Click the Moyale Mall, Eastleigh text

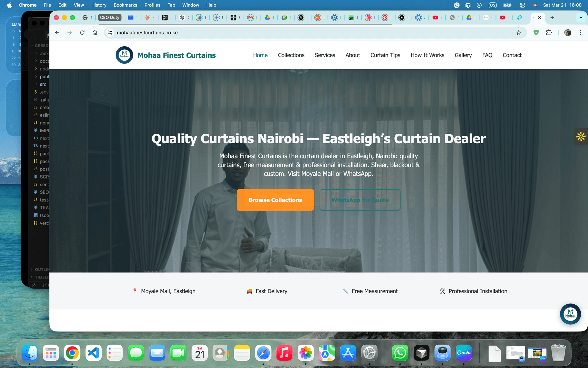coord(168,291)
